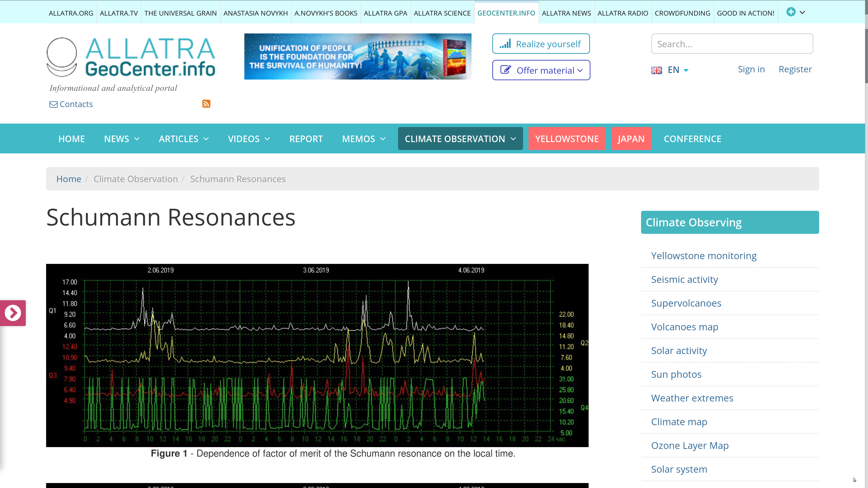Open the Offer material dropdown
868x488 pixels.
[541, 70]
